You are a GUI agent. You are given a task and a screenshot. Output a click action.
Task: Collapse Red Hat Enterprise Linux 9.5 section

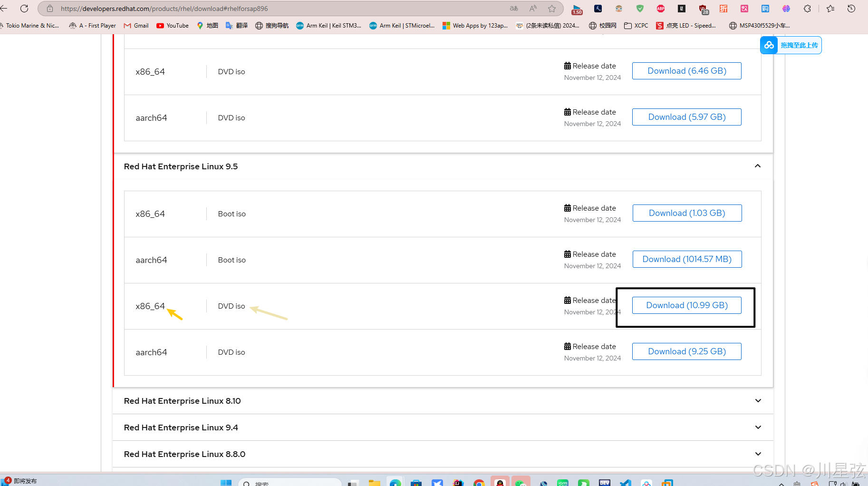click(x=758, y=166)
